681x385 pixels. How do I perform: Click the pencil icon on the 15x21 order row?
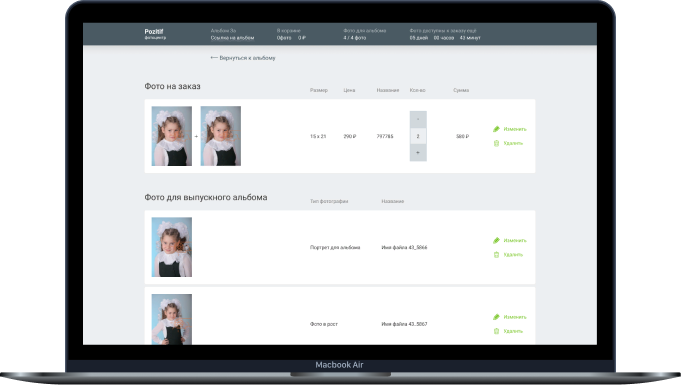pos(496,129)
